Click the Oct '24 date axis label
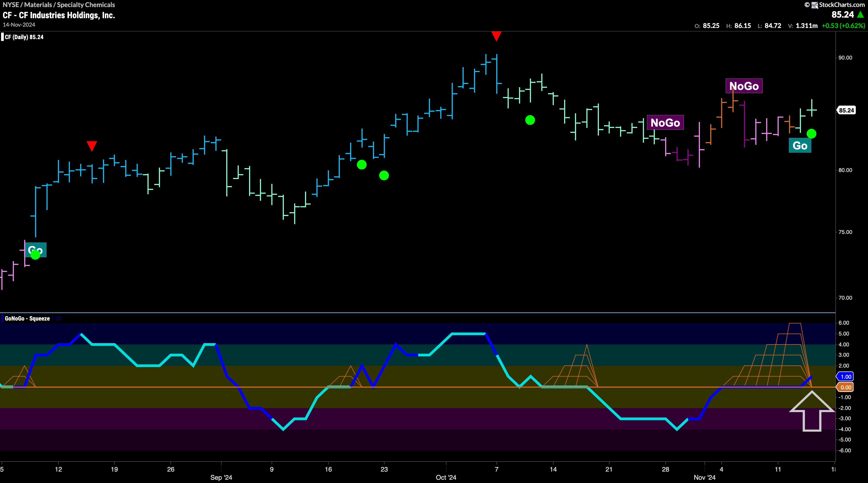Screen dimensions: 868x483 tap(446, 478)
